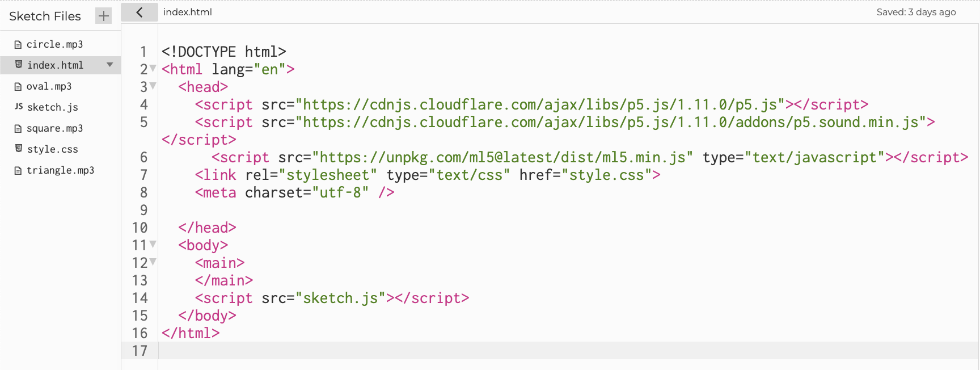Click the index.html filename tab label
The image size is (980, 370).
point(188,12)
